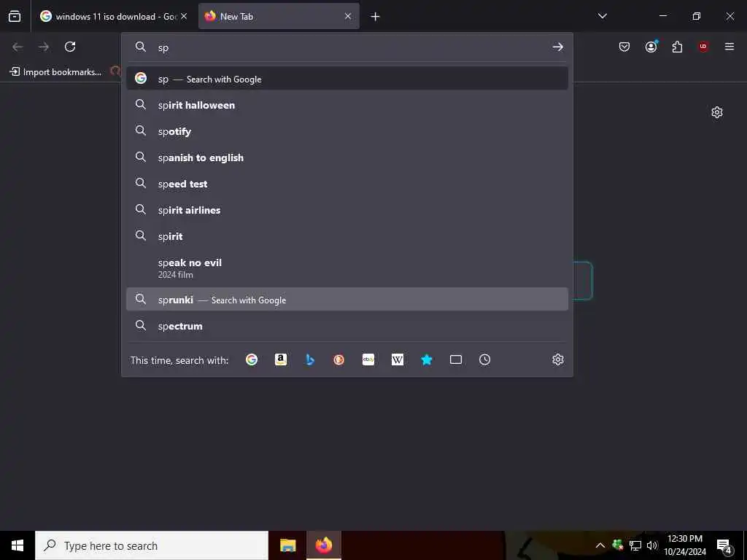This screenshot has width=747, height=560.
Task: Open a new tab with plus button
Action: 375,17
